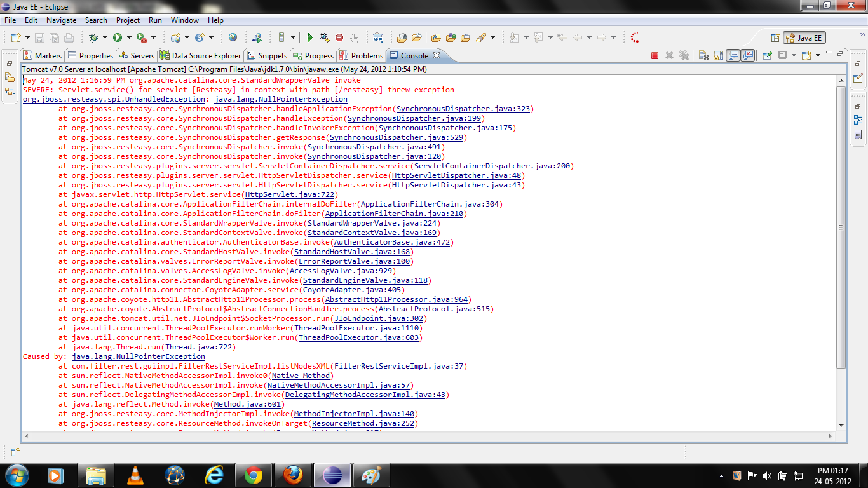Image resolution: width=868 pixels, height=488 pixels.
Task: Open the Data Source Explorer tab
Action: click(x=201, y=55)
